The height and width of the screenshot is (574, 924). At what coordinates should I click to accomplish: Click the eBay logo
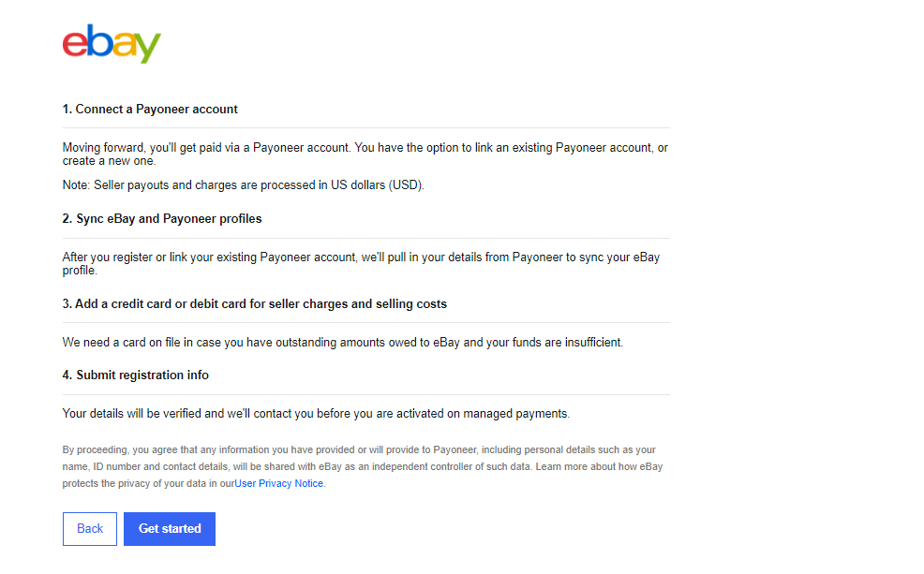pyautogui.click(x=112, y=43)
